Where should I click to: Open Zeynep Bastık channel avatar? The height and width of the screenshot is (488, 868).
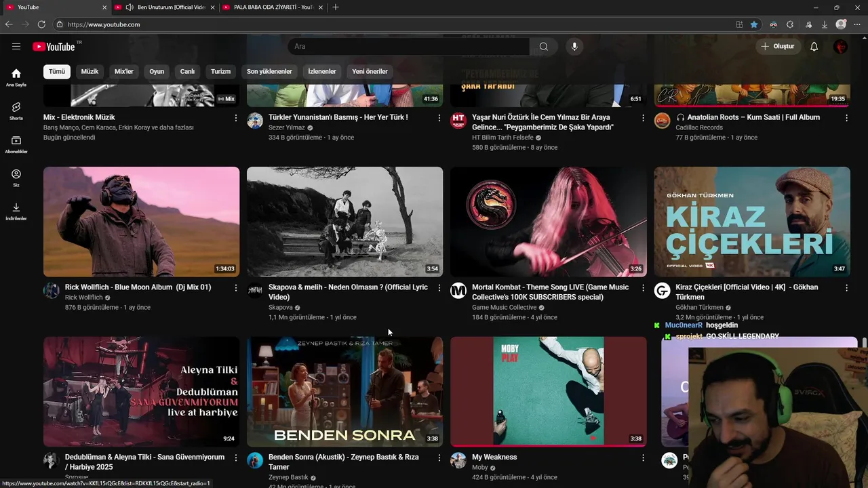[255, 460]
